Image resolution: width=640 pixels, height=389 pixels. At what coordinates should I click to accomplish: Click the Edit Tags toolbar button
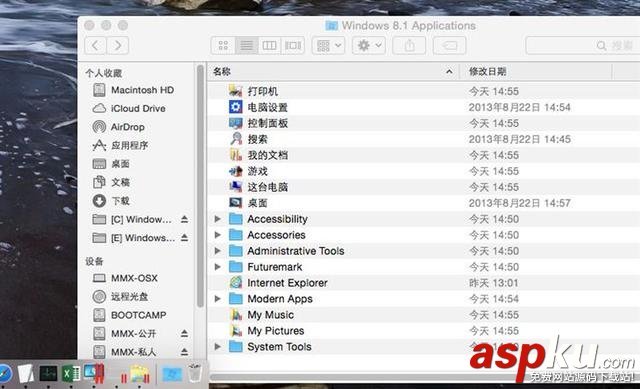(449, 45)
